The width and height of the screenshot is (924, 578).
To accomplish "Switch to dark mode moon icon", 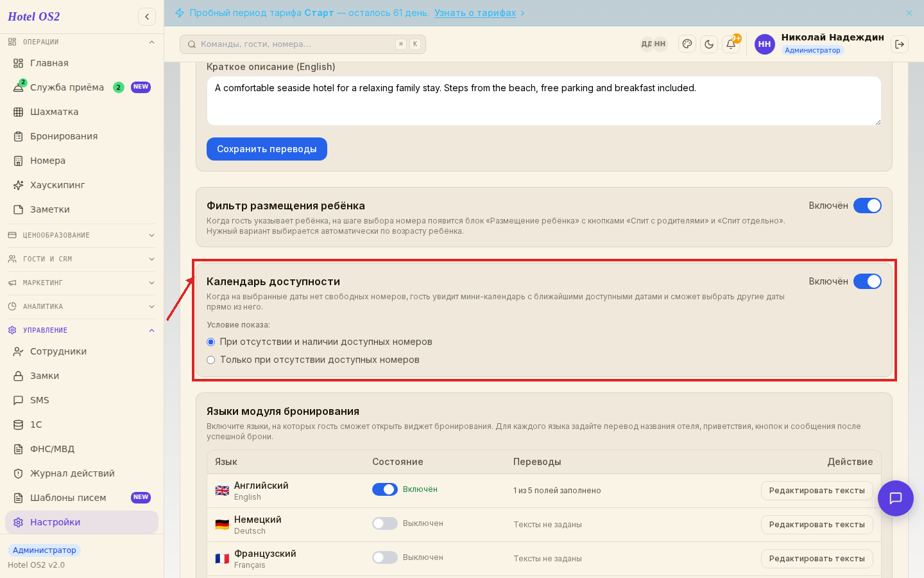I will point(709,44).
